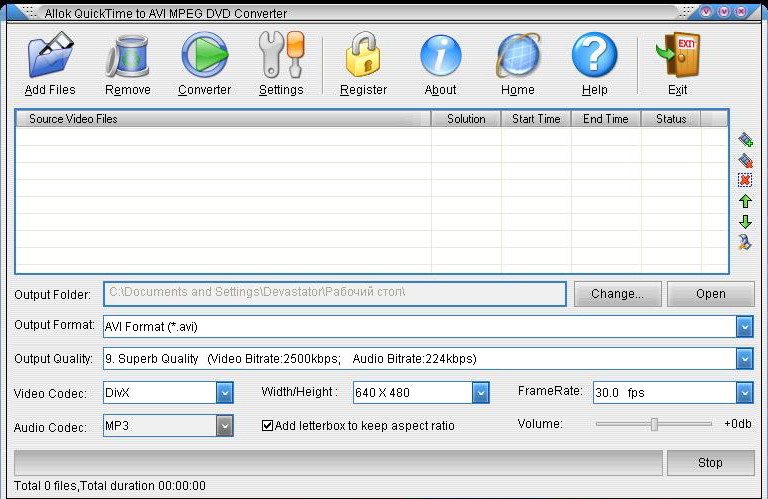Open the FrameRate 30.0 fps dropdown
This screenshot has width=768, height=499.
(x=744, y=393)
